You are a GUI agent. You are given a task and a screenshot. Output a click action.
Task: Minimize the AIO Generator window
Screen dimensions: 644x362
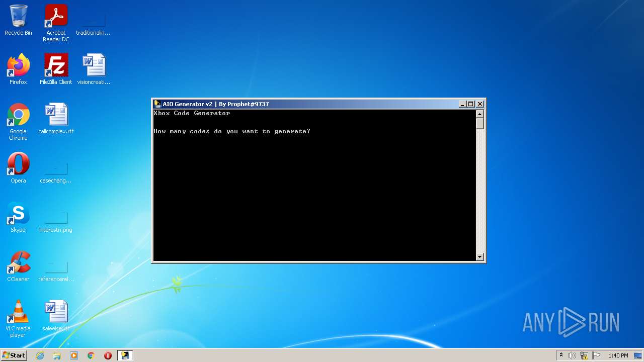coord(462,104)
